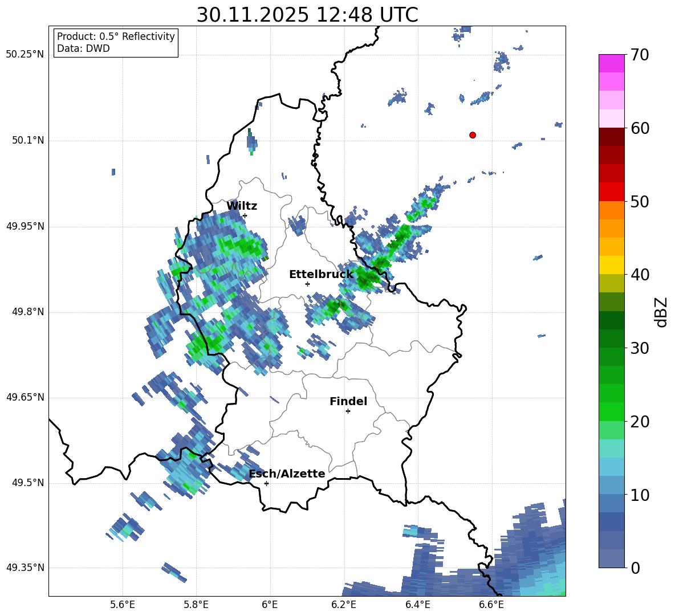Click the Esch/Alzette station cross marker
Viewport: 675px width, 616px height.
(x=266, y=483)
